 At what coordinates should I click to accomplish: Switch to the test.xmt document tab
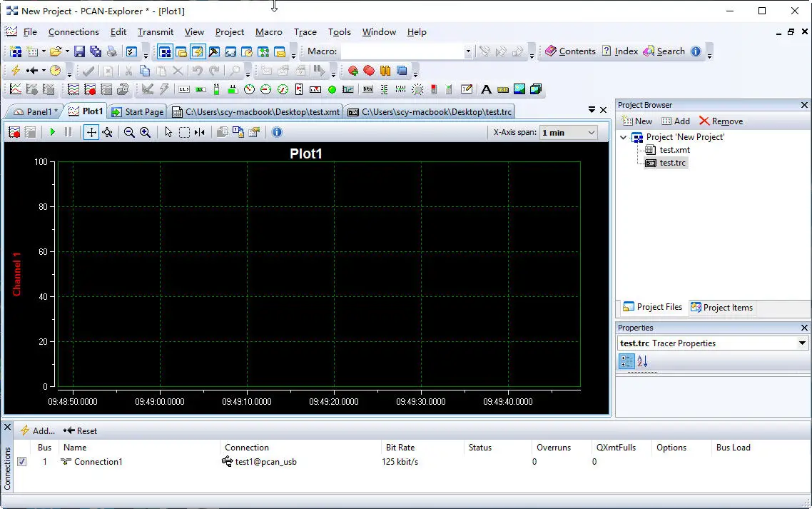256,111
